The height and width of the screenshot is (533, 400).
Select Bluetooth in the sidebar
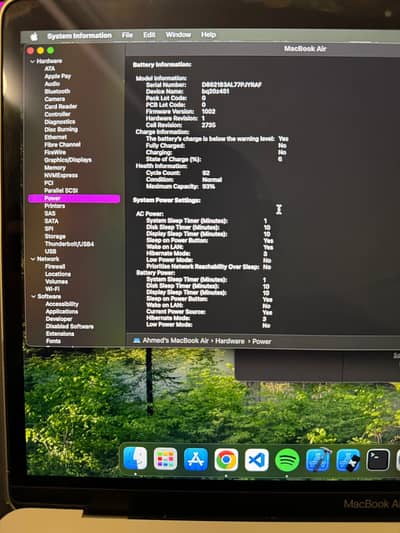coord(57,91)
